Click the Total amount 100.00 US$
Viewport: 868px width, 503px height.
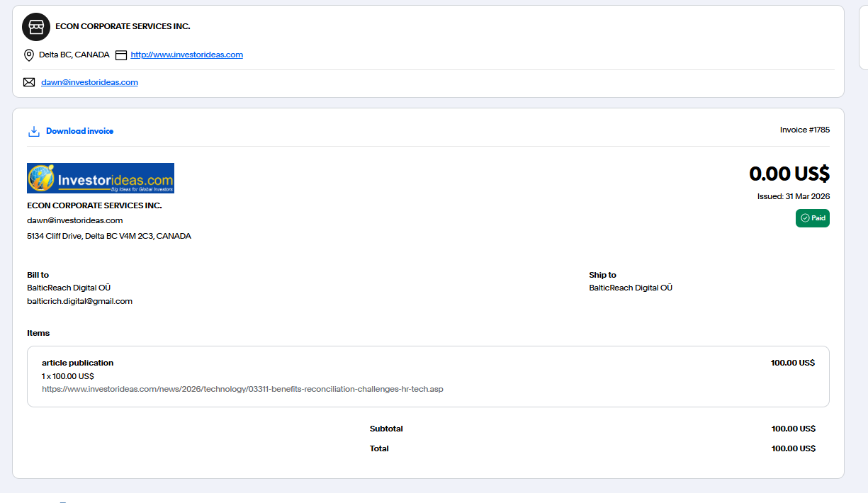(794, 448)
